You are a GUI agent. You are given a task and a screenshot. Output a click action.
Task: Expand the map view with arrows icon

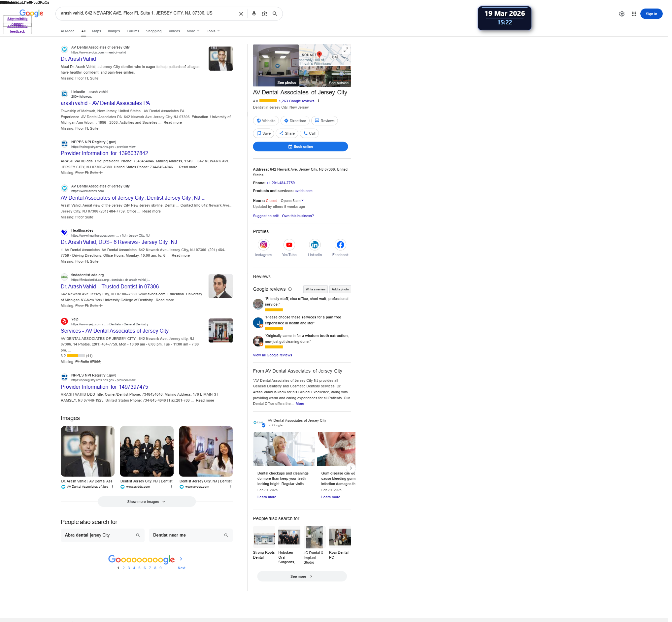coord(346,49)
